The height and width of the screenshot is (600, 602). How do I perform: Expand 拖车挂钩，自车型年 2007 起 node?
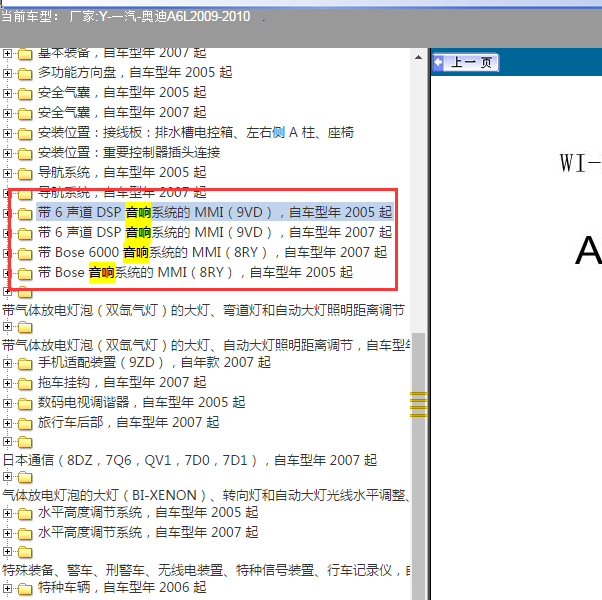pyautogui.click(x=7, y=383)
